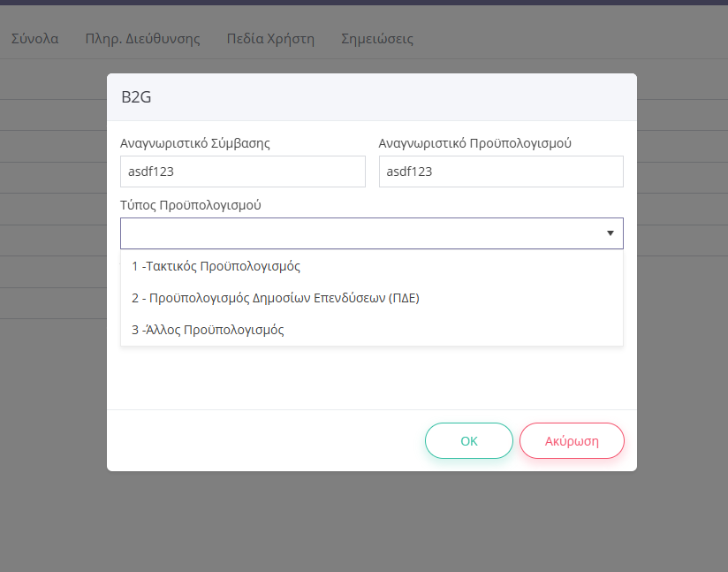The height and width of the screenshot is (572, 728).
Task: Click the blank dialog area above the OK button
Action: coord(371,378)
